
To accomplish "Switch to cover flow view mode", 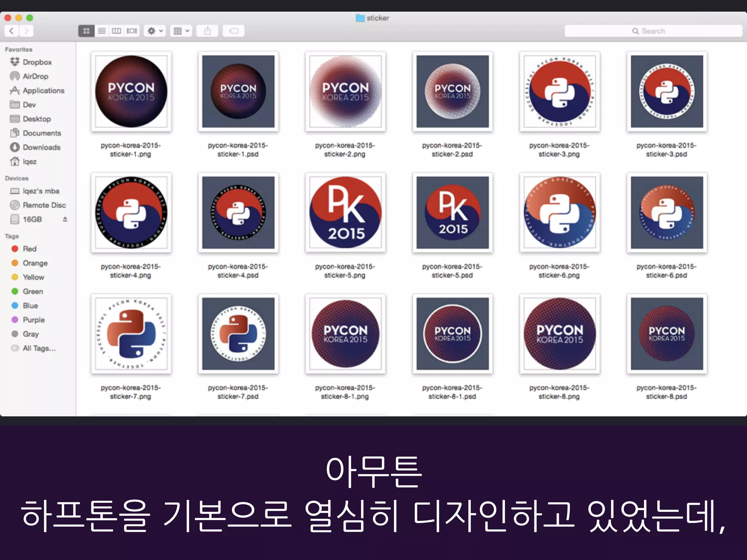I will pos(132,31).
